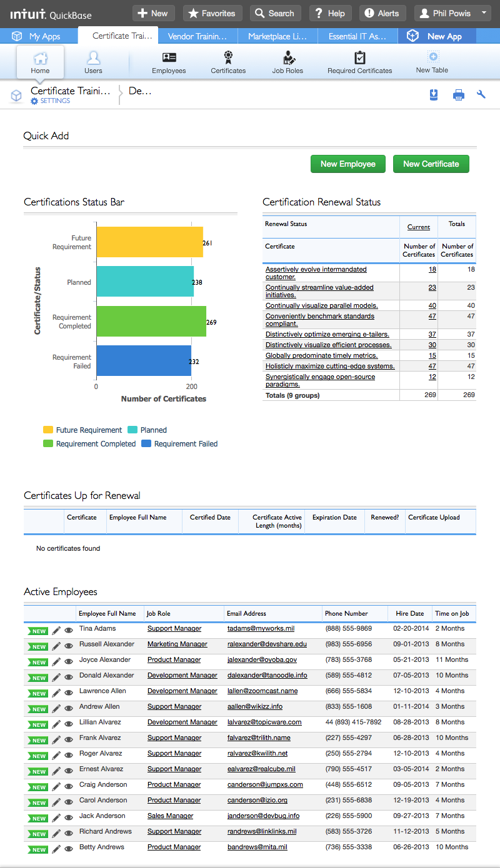The image size is (500, 868).
Task: Click the app cube icon beside Certificate Traini…
Action: 16,96
